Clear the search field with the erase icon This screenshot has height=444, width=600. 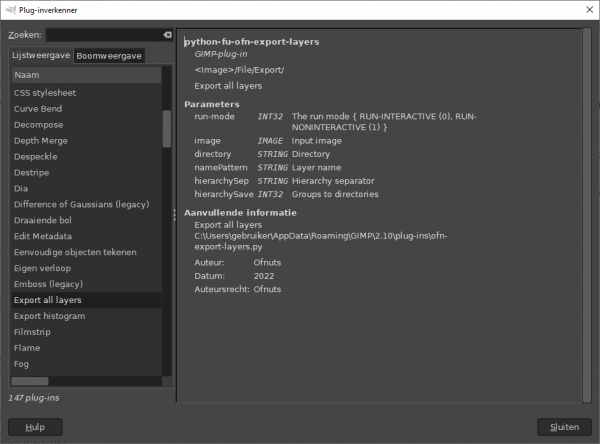click(167, 35)
